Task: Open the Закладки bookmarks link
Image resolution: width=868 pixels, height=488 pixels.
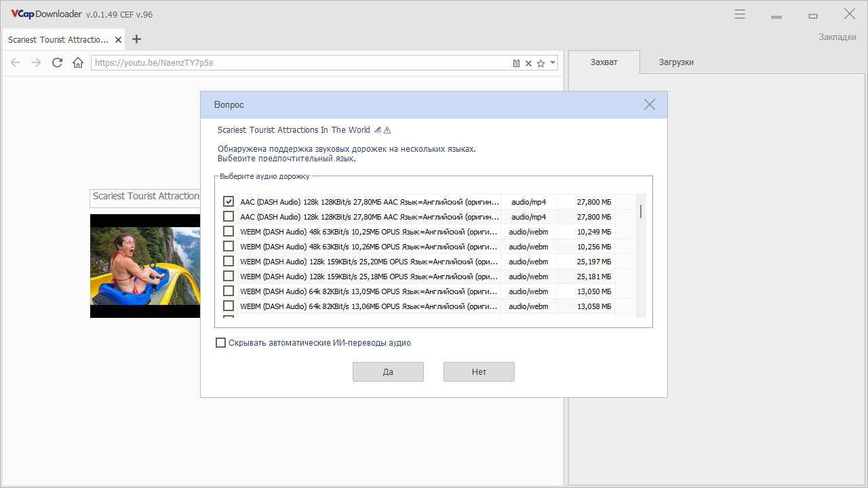Action: [837, 37]
